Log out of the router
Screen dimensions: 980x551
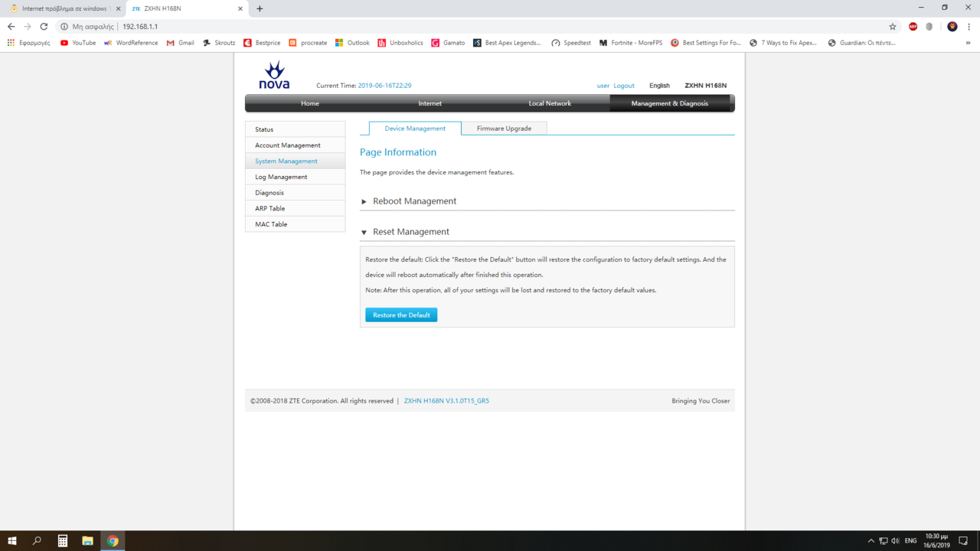coord(624,86)
